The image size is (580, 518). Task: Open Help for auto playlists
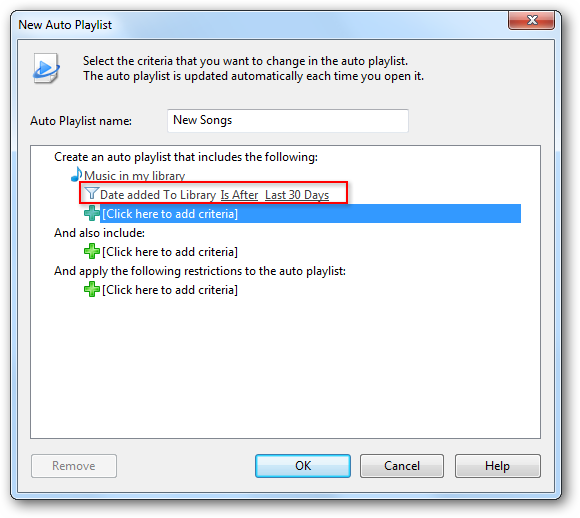click(x=498, y=466)
